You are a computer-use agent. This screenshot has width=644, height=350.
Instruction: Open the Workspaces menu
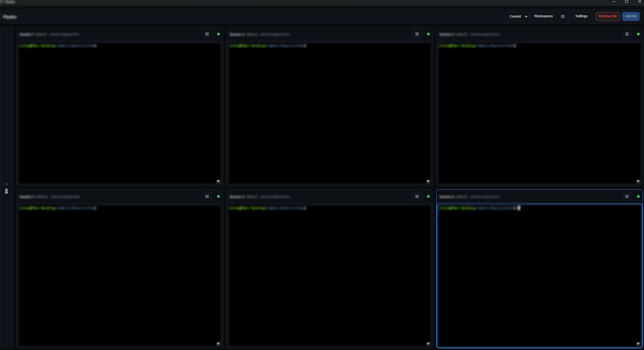[543, 16]
